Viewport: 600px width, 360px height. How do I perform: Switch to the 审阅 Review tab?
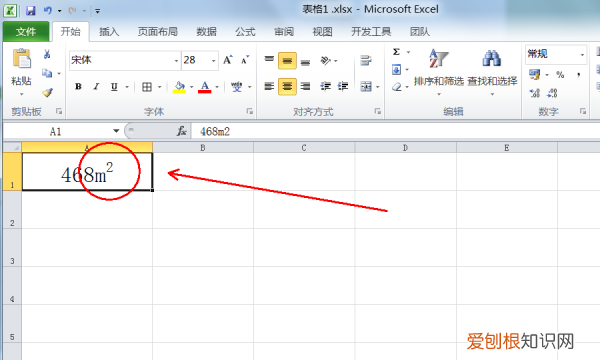(x=284, y=32)
